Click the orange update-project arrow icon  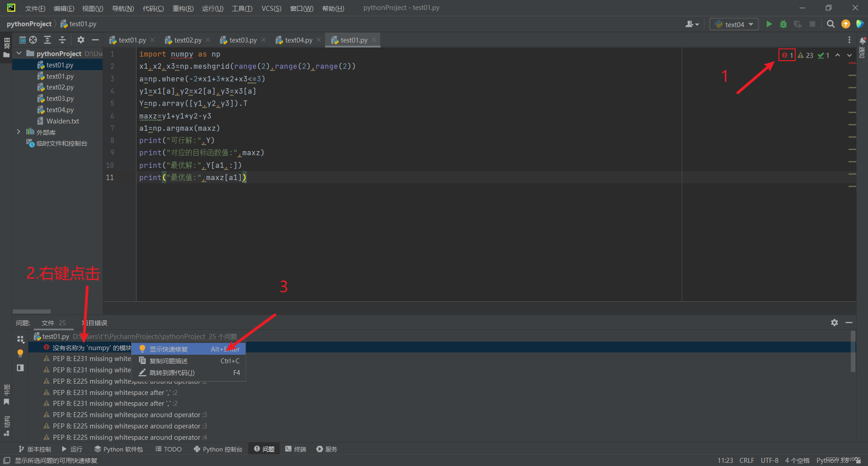[x=845, y=24]
